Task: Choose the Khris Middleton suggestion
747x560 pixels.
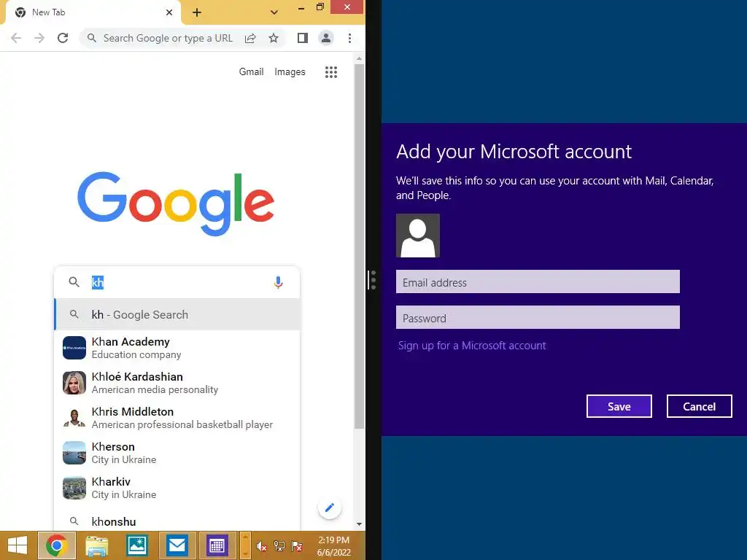Action: coord(177,418)
